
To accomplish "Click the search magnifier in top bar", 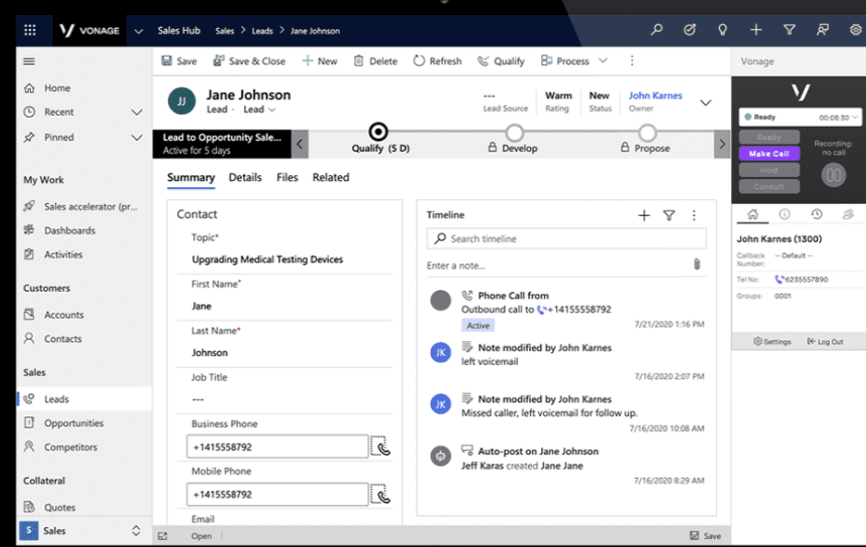I will point(656,30).
